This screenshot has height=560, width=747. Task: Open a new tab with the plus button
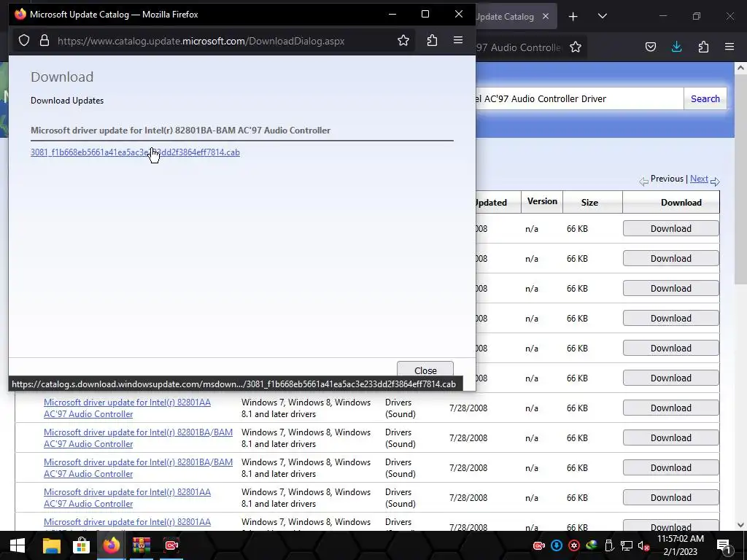point(573,17)
